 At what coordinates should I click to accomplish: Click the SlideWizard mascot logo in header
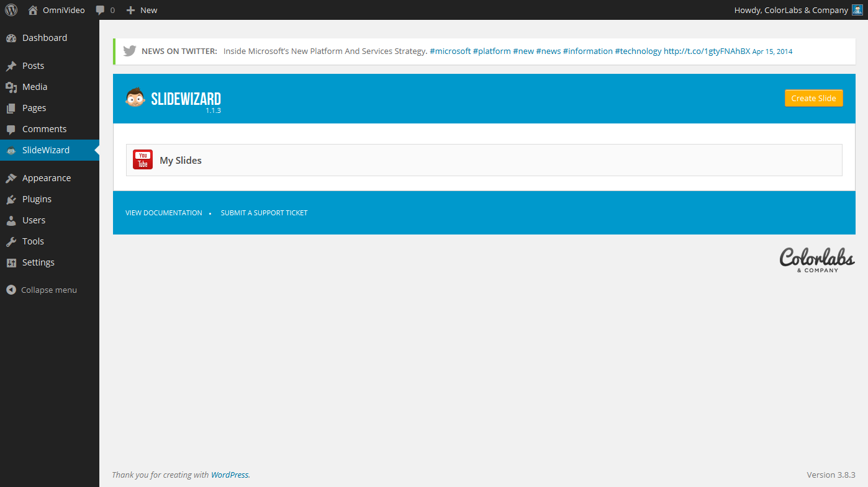tap(135, 98)
